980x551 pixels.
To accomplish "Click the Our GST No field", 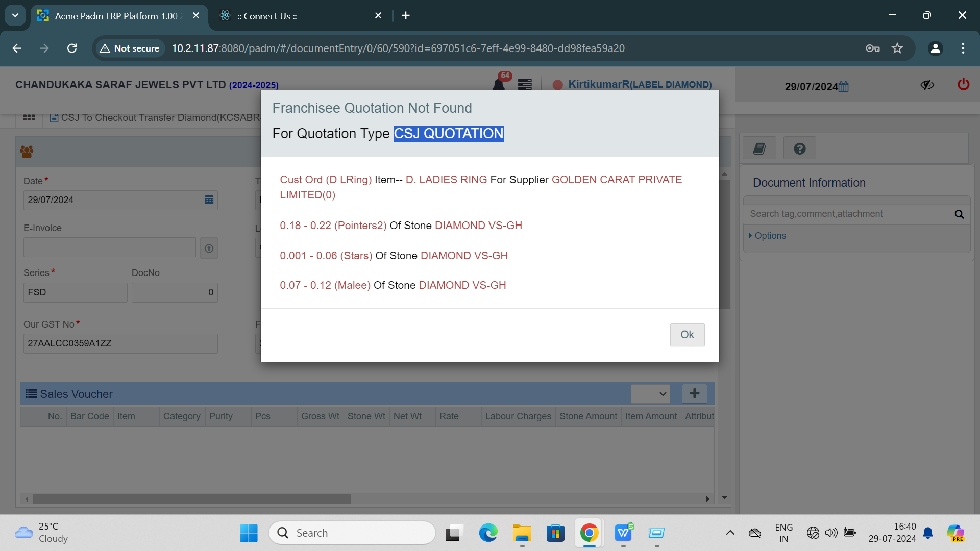I will tap(120, 343).
